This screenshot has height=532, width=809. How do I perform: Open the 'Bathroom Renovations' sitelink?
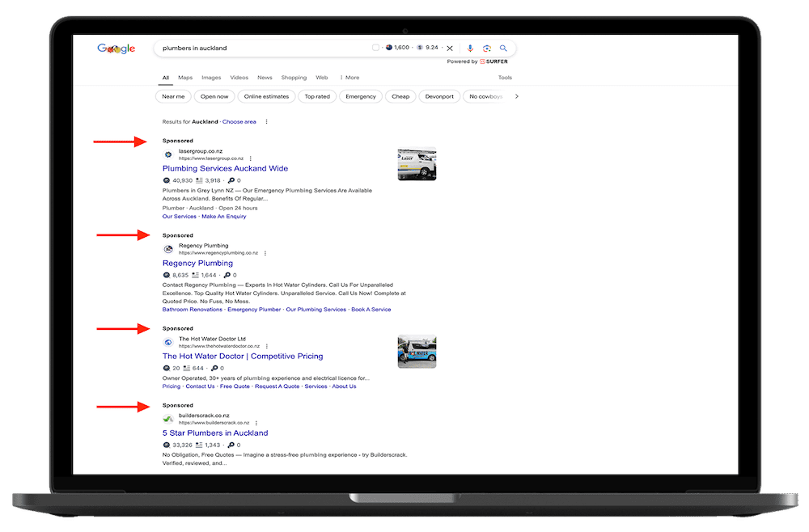tap(192, 310)
